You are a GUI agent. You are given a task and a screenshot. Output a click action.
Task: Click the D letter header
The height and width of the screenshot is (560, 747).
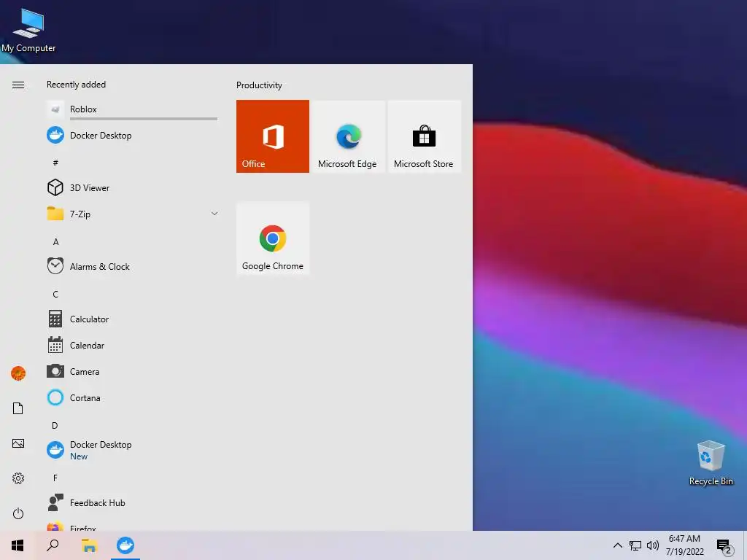[x=55, y=425]
